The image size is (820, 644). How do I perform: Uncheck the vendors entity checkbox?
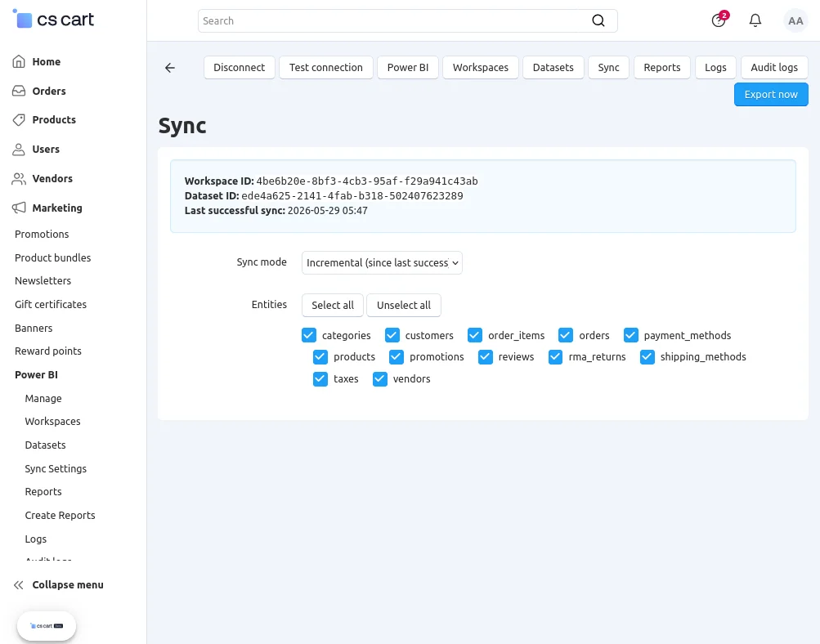(x=379, y=379)
